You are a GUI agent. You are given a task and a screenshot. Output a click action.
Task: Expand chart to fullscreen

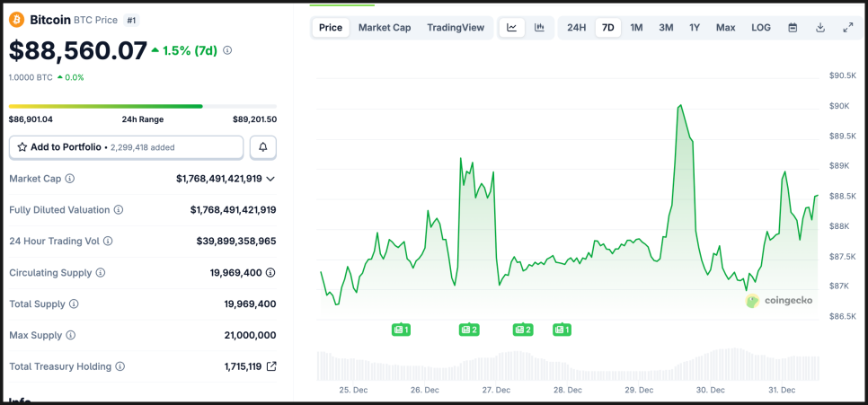click(847, 28)
